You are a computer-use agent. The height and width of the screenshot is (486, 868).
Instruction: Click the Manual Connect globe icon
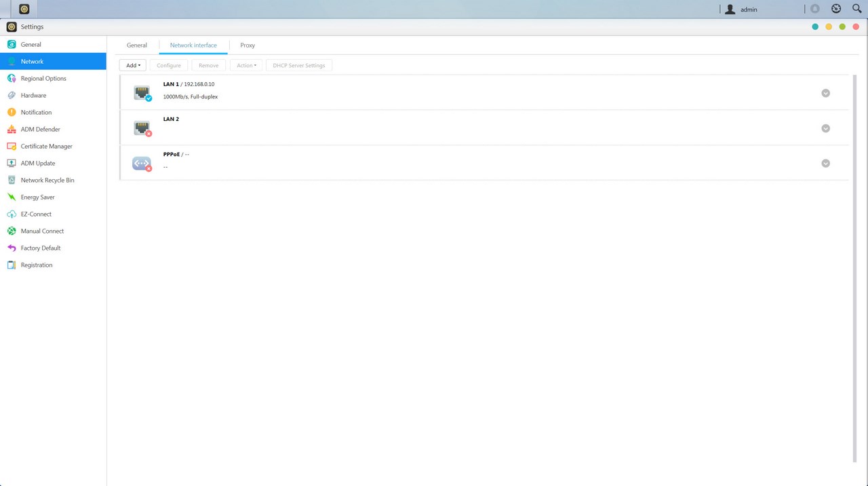pyautogui.click(x=12, y=231)
